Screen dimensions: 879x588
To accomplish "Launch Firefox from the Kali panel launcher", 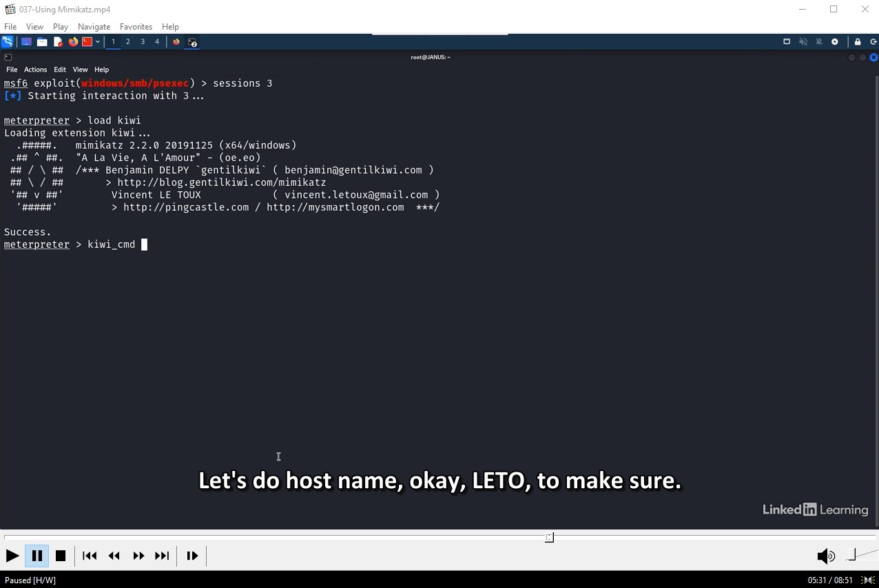I will click(x=73, y=42).
